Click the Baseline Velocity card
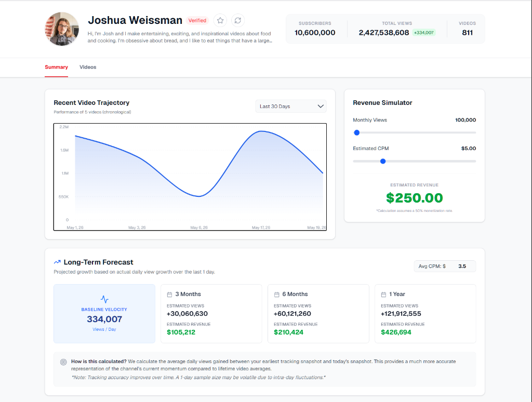The image size is (532, 402). 104,314
